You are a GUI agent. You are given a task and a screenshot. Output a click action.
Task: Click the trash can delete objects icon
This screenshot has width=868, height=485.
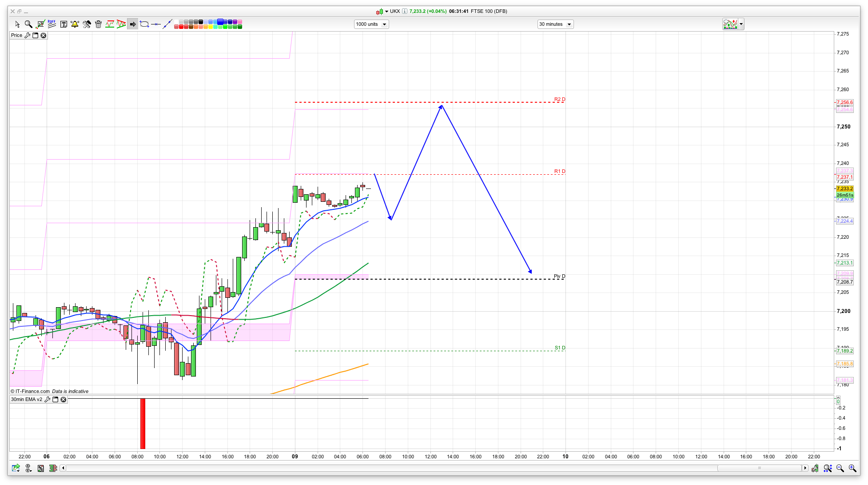98,24
